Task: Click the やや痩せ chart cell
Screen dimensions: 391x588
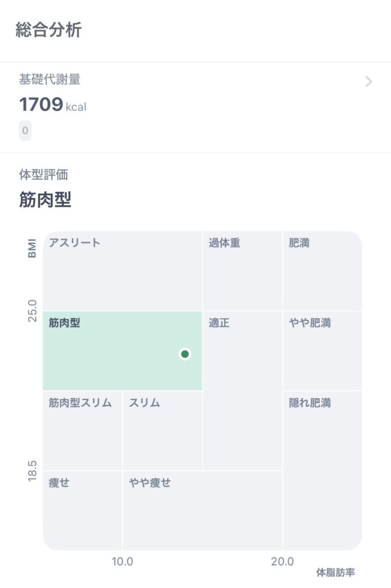Action: coord(202,510)
